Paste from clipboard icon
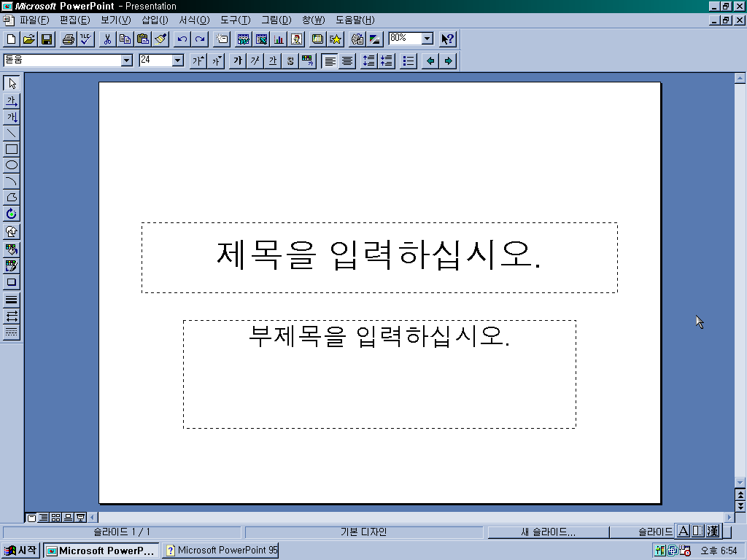The height and width of the screenshot is (560, 747). coord(142,39)
